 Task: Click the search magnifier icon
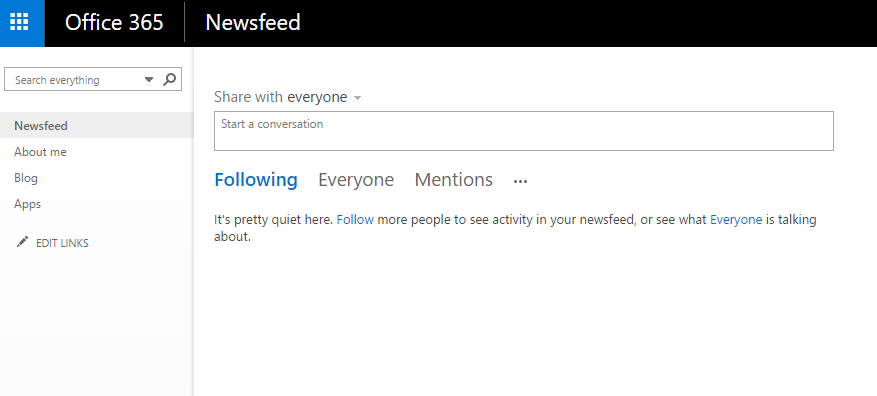tap(169, 79)
